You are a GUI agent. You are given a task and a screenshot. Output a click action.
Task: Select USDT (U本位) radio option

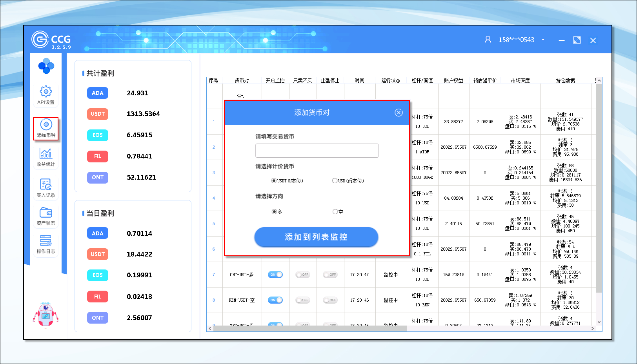pyautogui.click(x=274, y=181)
